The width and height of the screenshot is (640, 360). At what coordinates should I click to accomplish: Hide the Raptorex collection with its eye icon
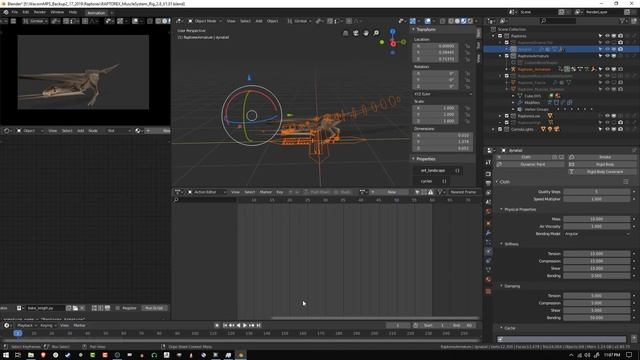pyautogui.click(x=607, y=36)
